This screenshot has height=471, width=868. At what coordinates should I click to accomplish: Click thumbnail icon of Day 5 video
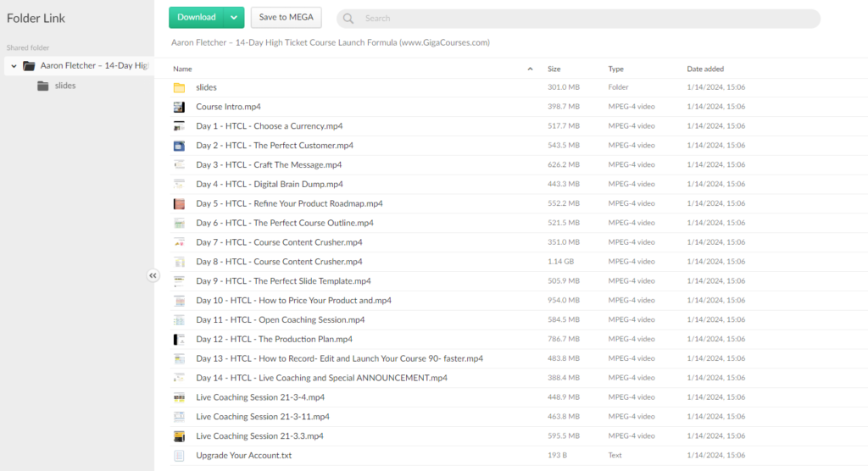(179, 203)
